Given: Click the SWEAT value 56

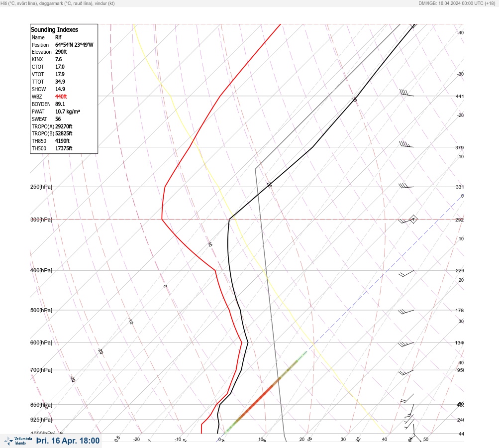Looking at the screenshot, I should (58, 119).
